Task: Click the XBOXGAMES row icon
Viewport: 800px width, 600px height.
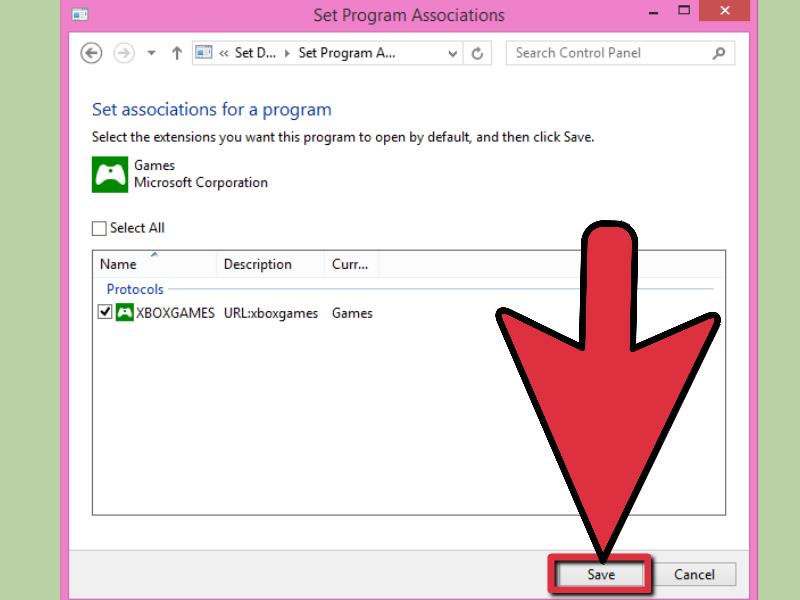Action: 124,312
